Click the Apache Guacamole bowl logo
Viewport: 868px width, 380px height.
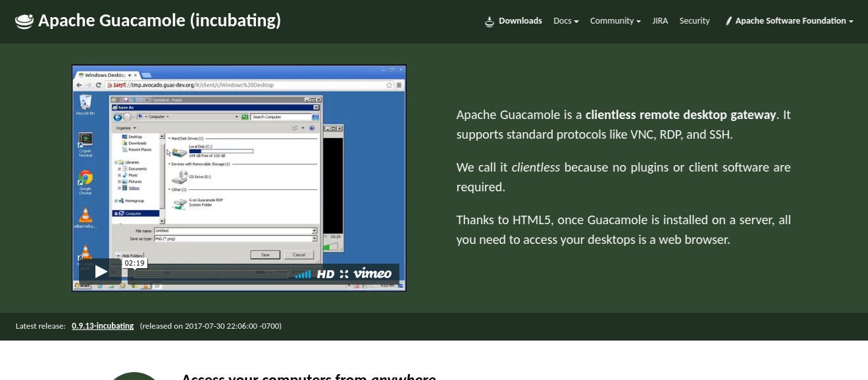[x=24, y=21]
